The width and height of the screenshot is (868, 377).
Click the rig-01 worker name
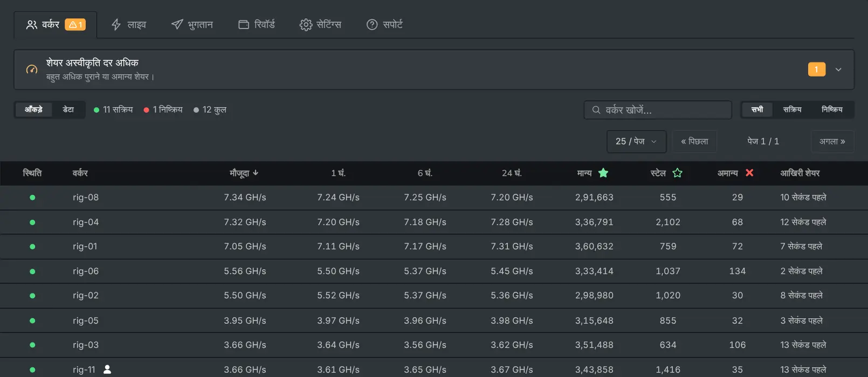click(x=85, y=247)
